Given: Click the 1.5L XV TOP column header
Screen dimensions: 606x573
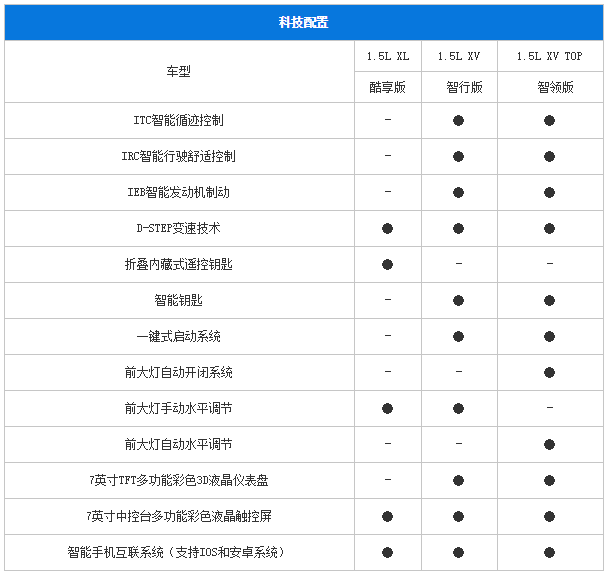Looking at the screenshot, I should [549, 57].
